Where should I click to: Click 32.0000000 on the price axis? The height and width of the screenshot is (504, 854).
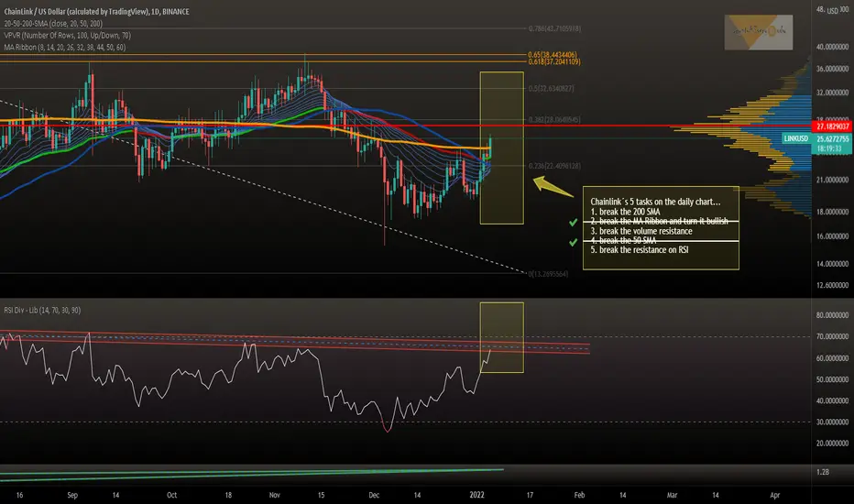[832, 93]
